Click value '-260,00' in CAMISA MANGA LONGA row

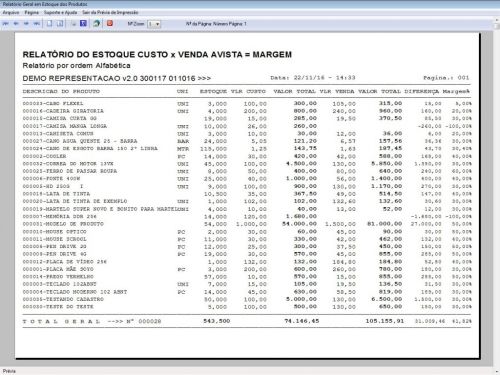pyautogui.click(x=429, y=126)
